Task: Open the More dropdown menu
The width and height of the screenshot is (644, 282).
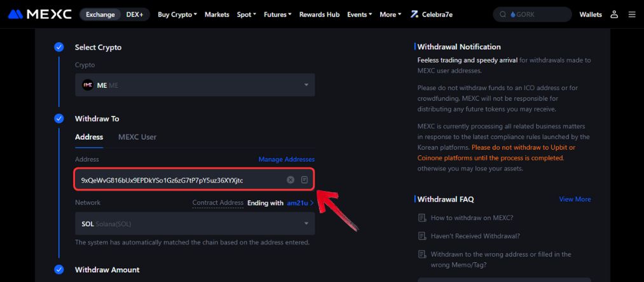Action: click(x=390, y=15)
